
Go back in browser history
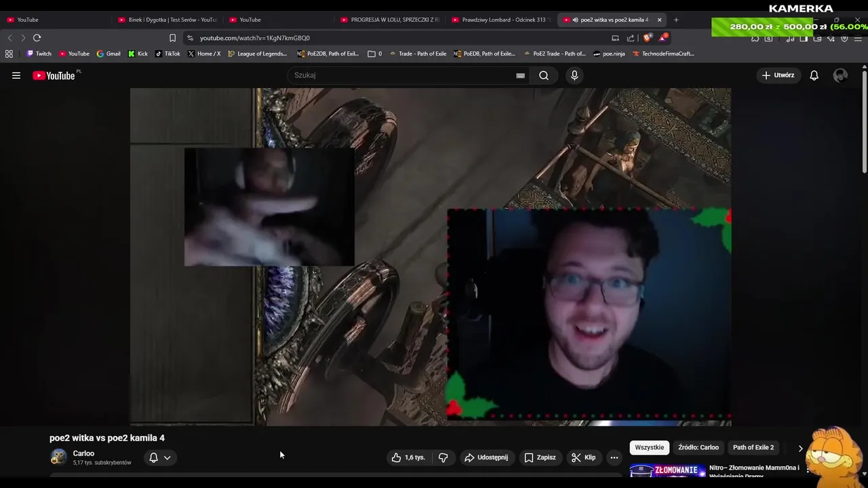point(9,38)
